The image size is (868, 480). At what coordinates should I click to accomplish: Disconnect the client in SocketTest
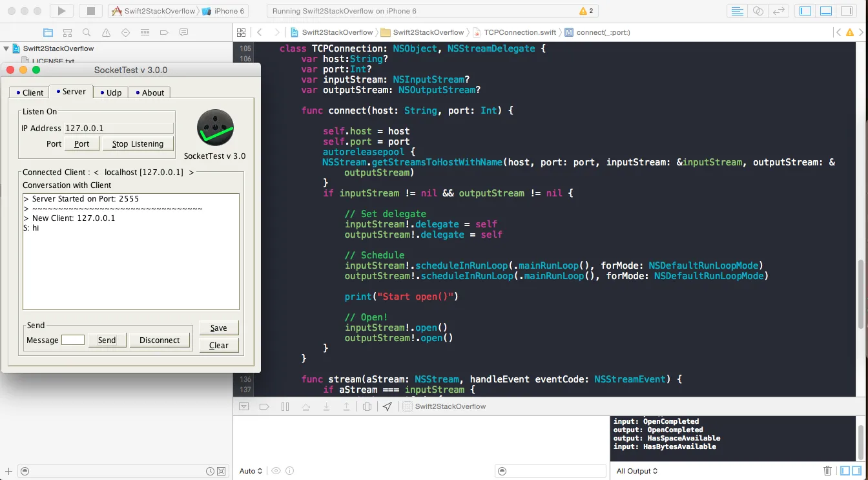tap(160, 340)
